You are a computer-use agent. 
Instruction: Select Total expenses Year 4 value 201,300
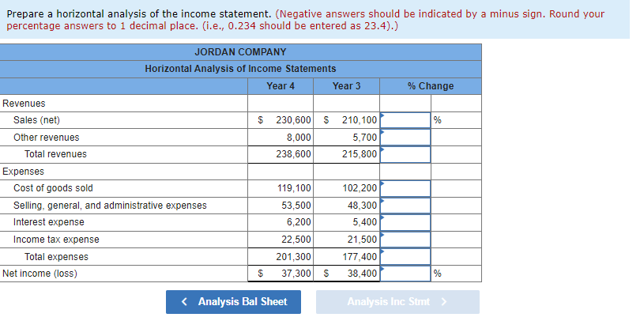pyautogui.click(x=293, y=257)
